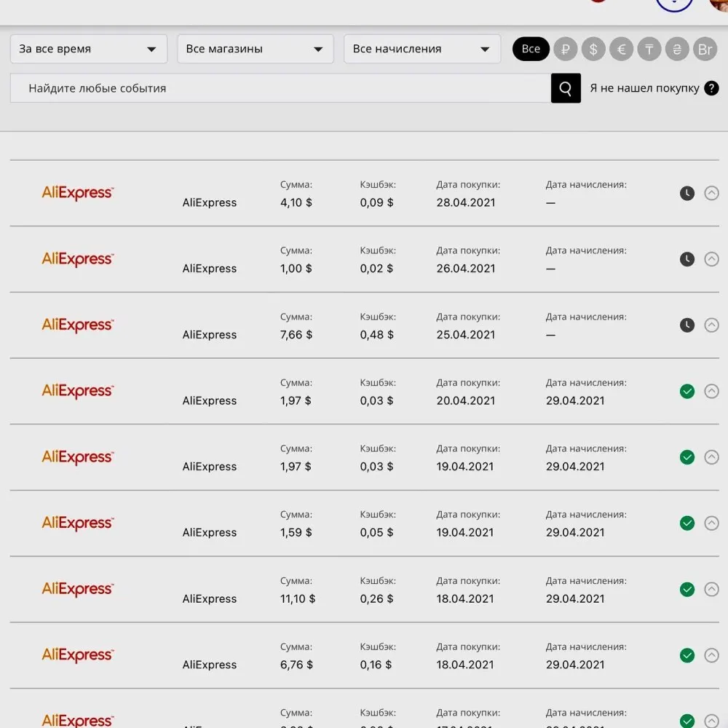Filter by euro currency
Screen dimensions: 728x728
[621, 49]
